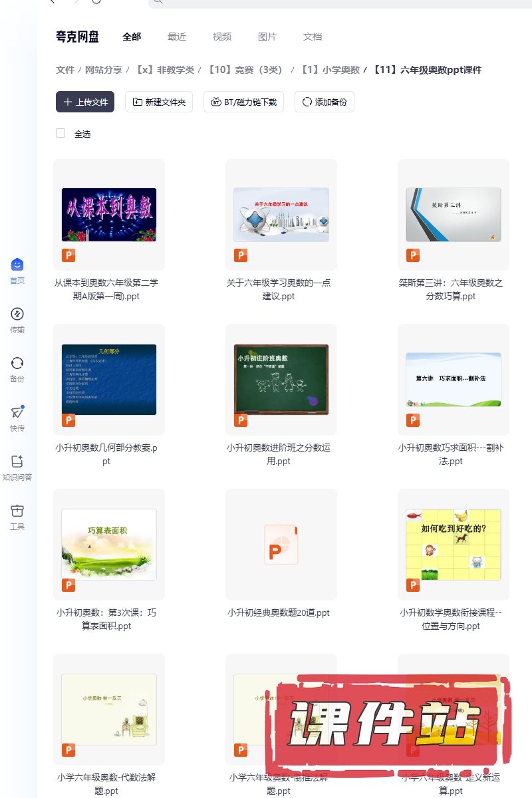The width and height of the screenshot is (532, 798).
Task: Open the 知识问答 sidebar icon
Action: click(17, 462)
